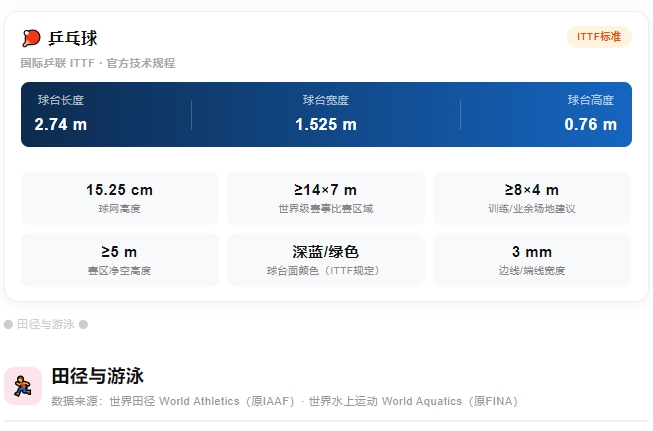Select the 球台高度 0.76 m stat
The image size is (653, 431).
[x=590, y=114]
